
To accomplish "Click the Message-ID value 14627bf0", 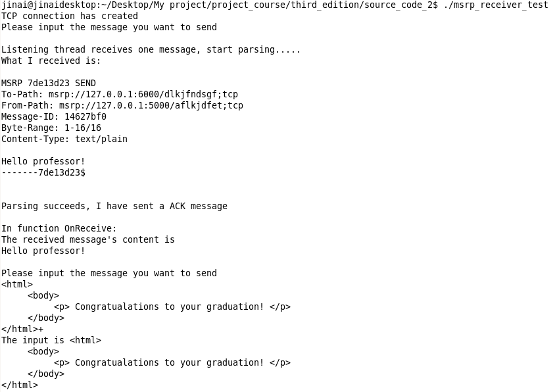I will pos(85,117).
